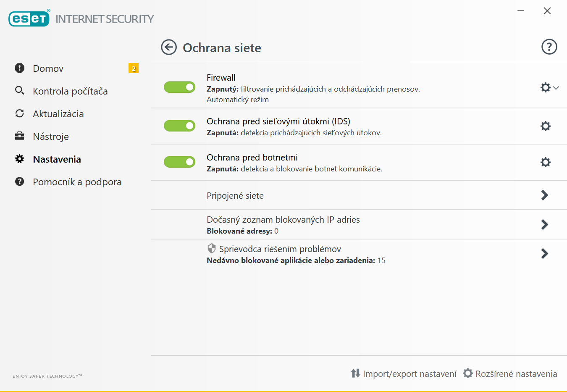Click the Nástroje toolbox icon

click(20, 136)
